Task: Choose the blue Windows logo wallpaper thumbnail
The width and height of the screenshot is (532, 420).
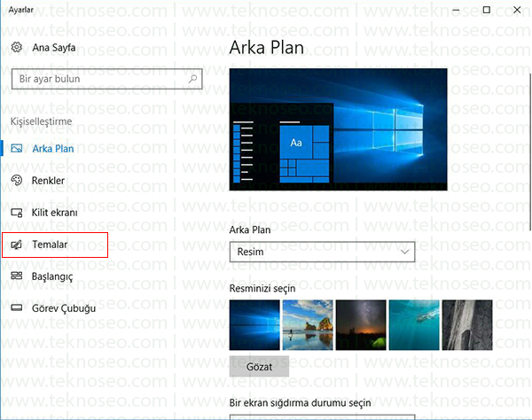Action: point(254,325)
